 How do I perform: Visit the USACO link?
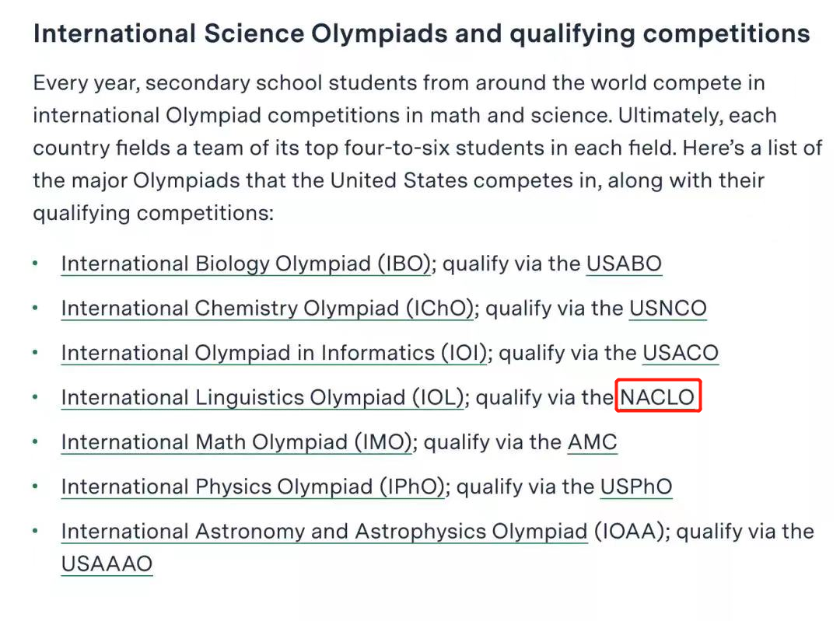[x=681, y=353]
